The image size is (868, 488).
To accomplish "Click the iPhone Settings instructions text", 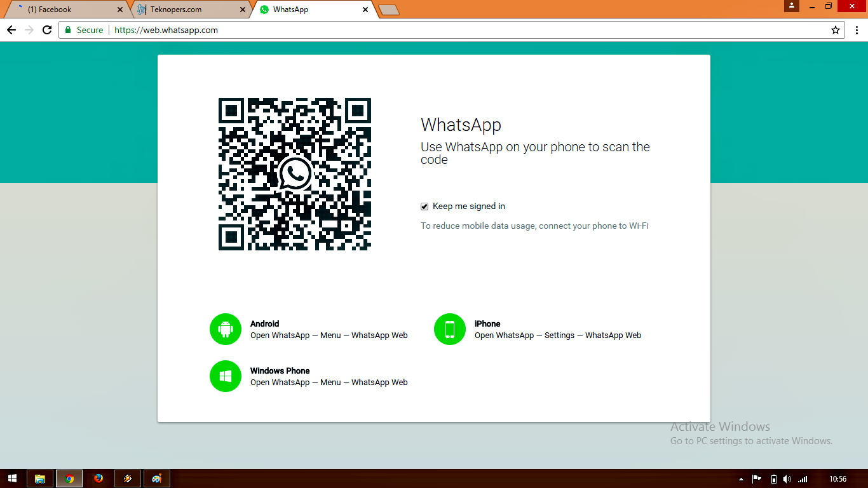I will point(558,335).
